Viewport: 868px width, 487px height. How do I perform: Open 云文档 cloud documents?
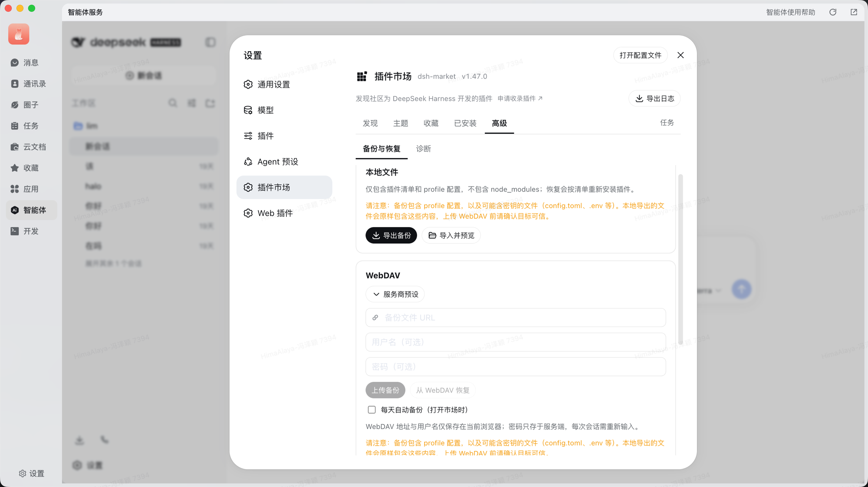pos(31,147)
